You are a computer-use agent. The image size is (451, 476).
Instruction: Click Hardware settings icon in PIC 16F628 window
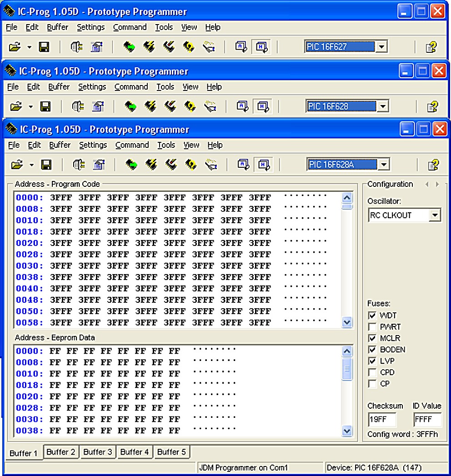[x=78, y=106]
